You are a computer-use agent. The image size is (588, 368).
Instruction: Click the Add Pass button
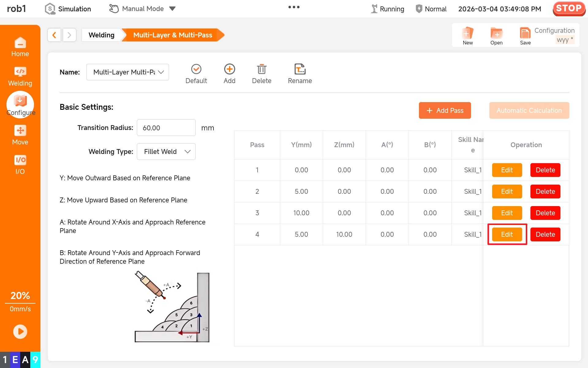tap(445, 110)
